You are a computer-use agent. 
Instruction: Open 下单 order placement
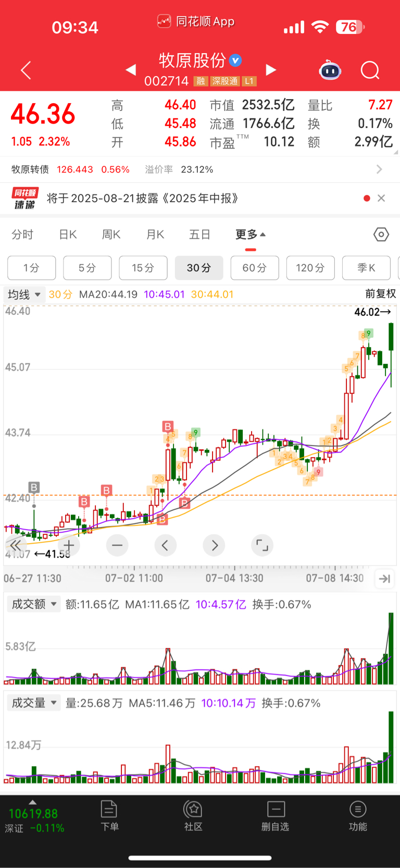click(x=109, y=816)
